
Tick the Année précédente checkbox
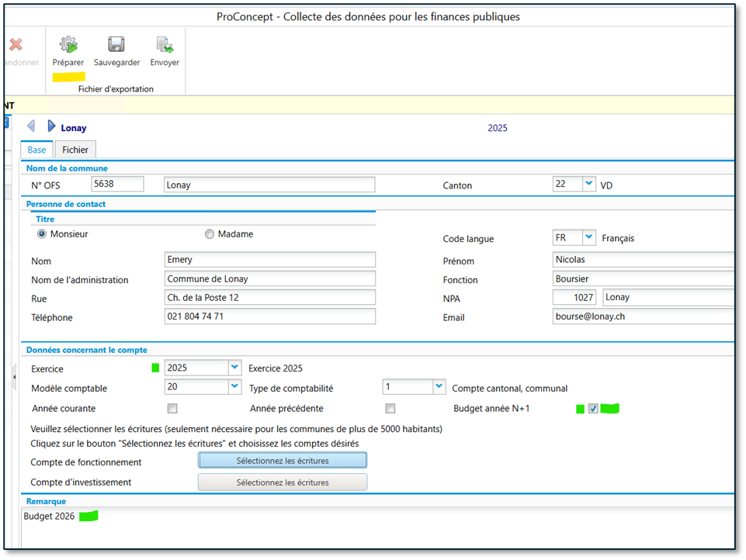pyautogui.click(x=390, y=409)
